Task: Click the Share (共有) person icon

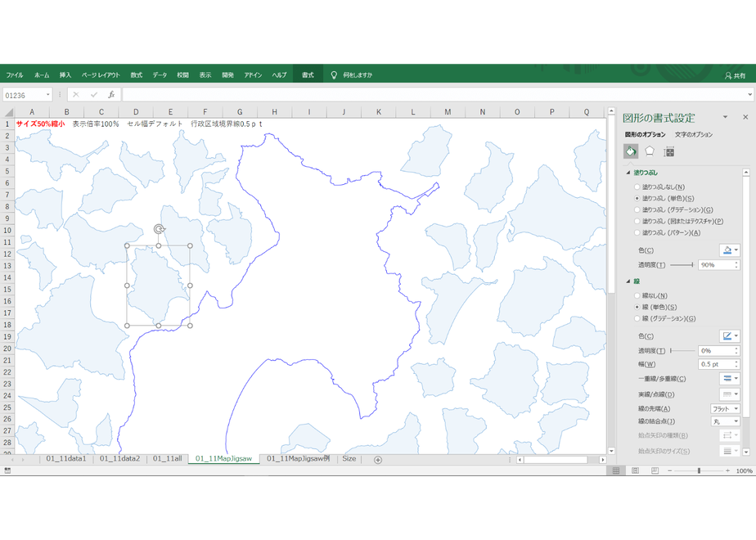Action: pos(728,76)
